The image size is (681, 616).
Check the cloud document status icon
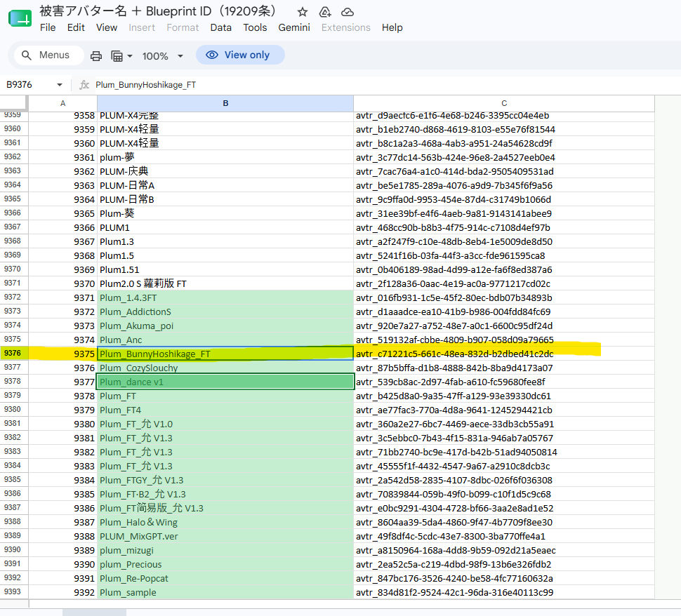[x=348, y=12]
